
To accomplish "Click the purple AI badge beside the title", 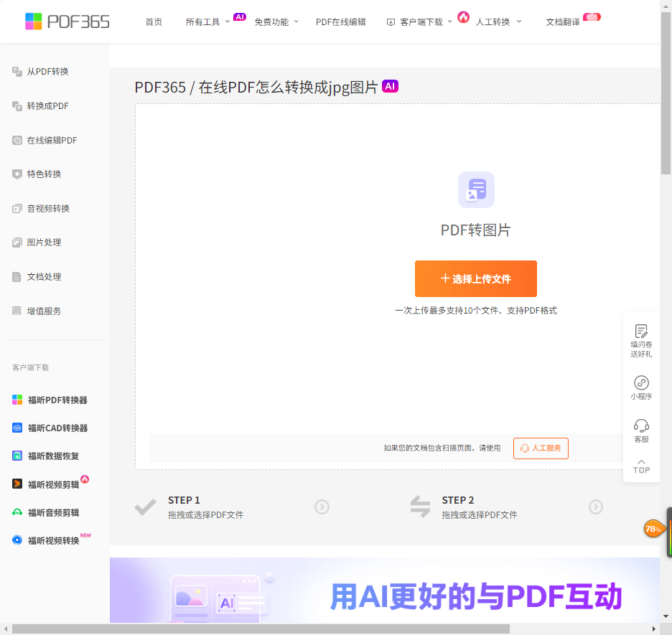I will (x=390, y=86).
